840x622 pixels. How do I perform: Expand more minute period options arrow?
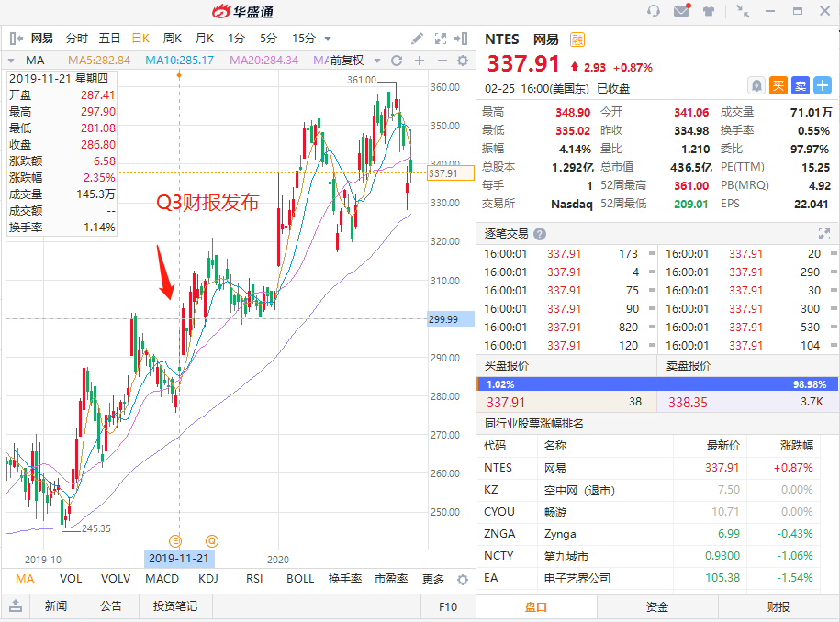pyautogui.click(x=328, y=39)
